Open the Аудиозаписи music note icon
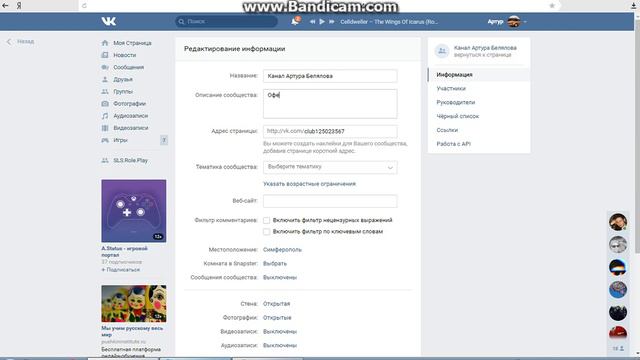Viewport: 640px width, 360px height. 105,116
